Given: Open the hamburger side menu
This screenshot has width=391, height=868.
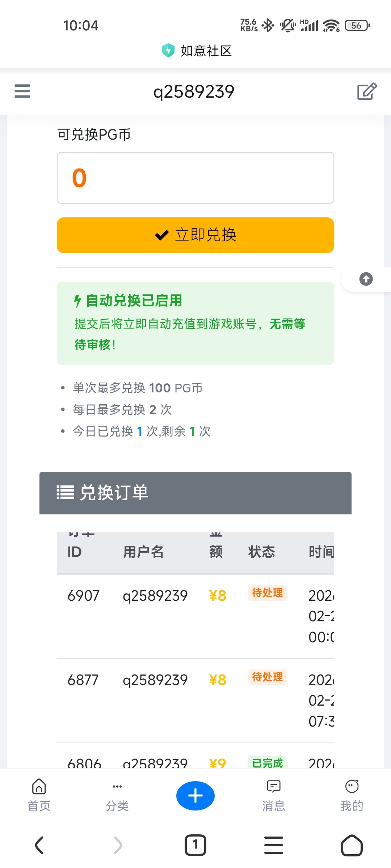Looking at the screenshot, I should tap(22, 91).
